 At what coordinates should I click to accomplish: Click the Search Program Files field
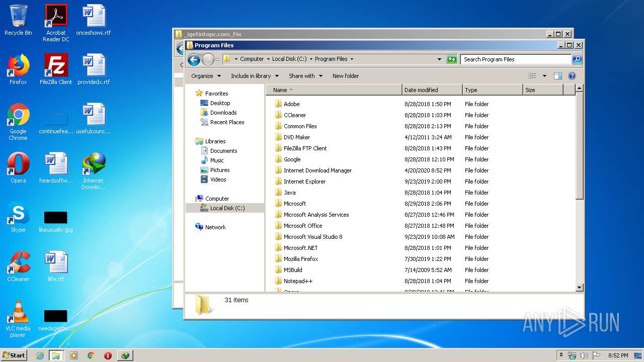(x=516, y=59)
